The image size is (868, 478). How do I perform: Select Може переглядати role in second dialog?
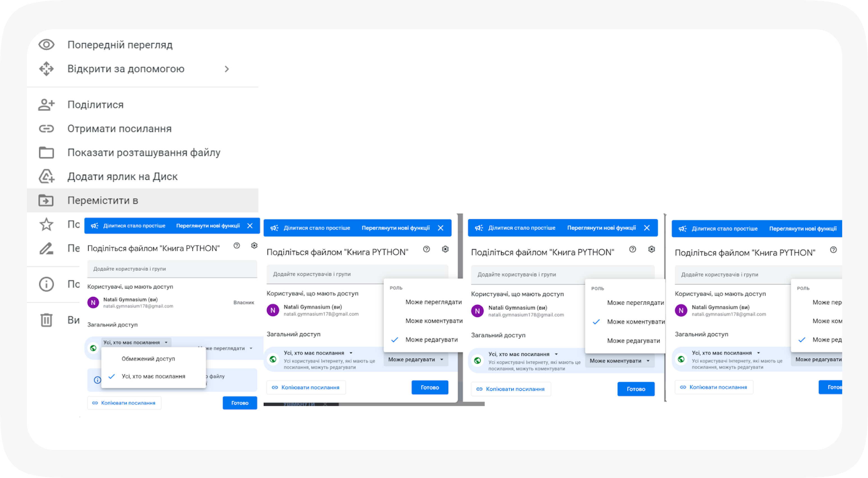433,302
